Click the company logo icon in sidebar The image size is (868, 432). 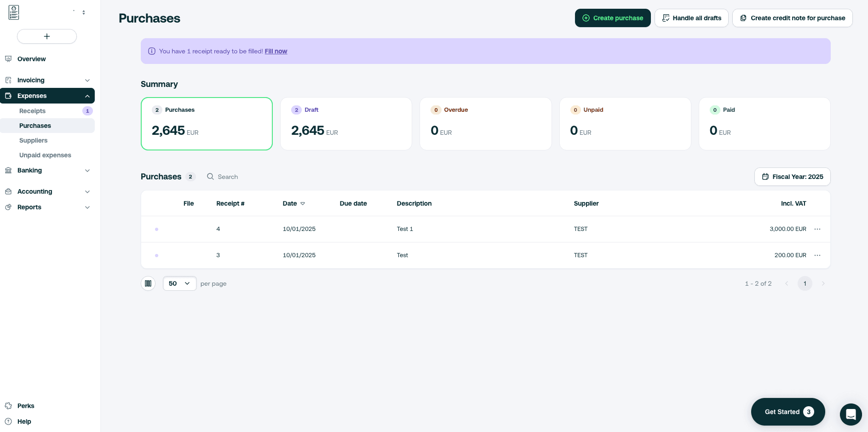[14, 12]
